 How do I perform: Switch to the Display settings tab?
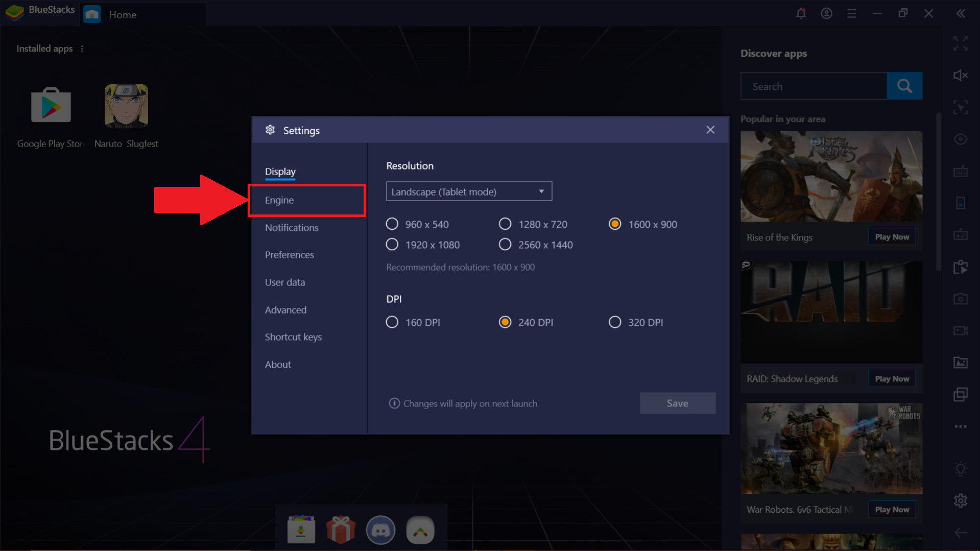point(280,172)
